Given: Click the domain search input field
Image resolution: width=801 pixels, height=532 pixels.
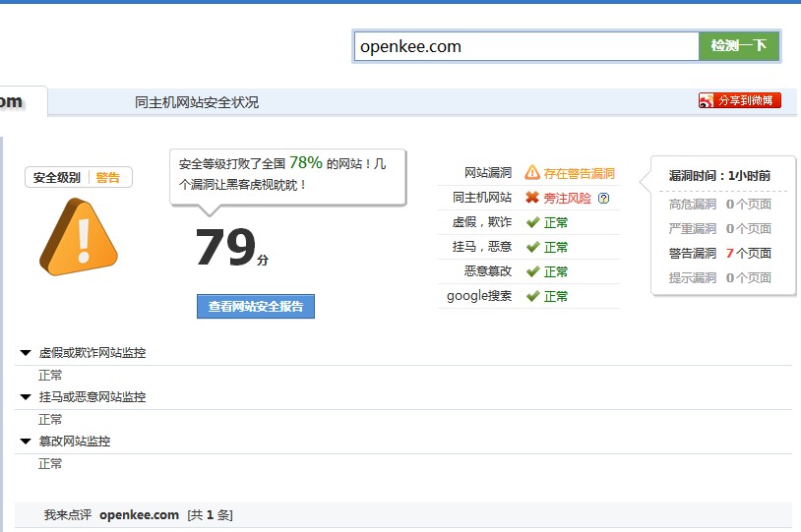Looking at the screenshot, I should (526, 46).
